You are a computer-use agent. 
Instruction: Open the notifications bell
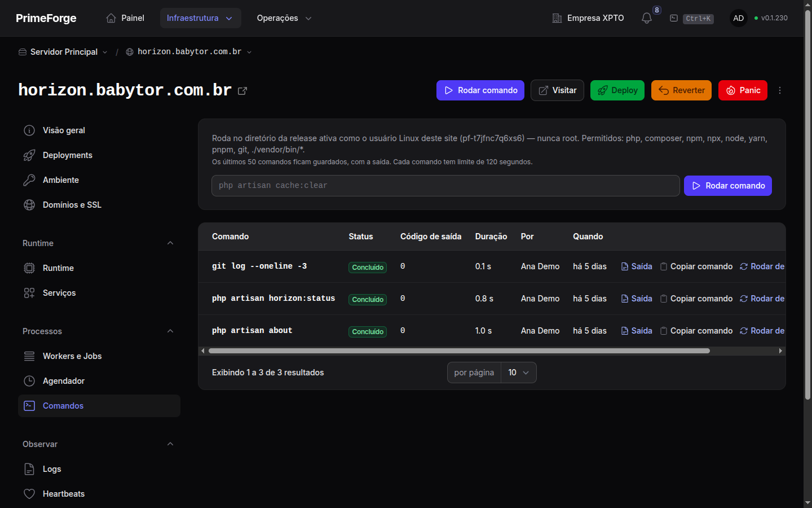tap(647, 18)
